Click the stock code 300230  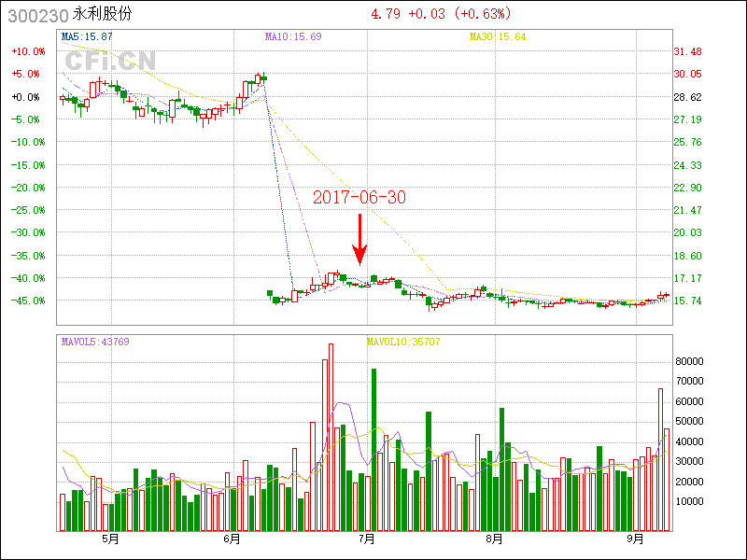pos(35,14)
